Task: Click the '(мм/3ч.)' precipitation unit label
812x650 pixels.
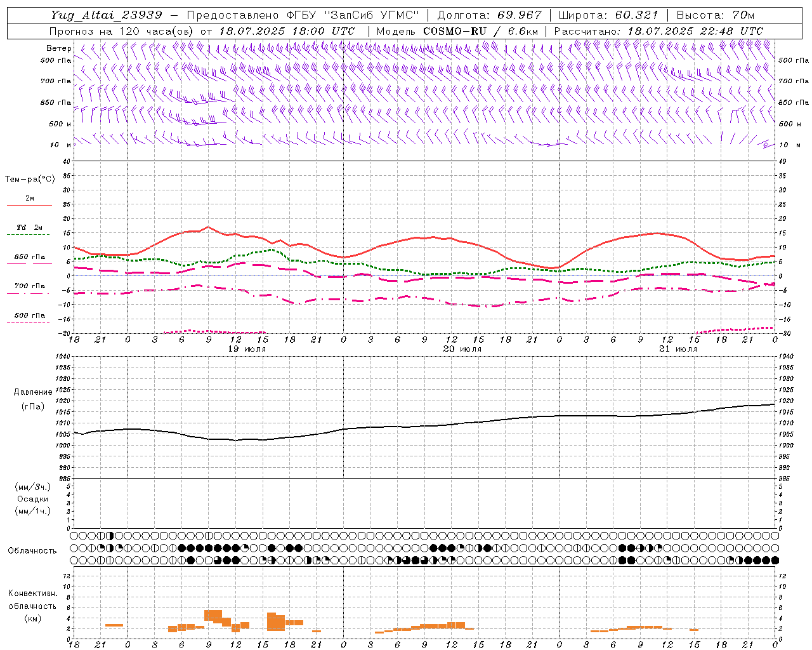Action: coord(33,487)
